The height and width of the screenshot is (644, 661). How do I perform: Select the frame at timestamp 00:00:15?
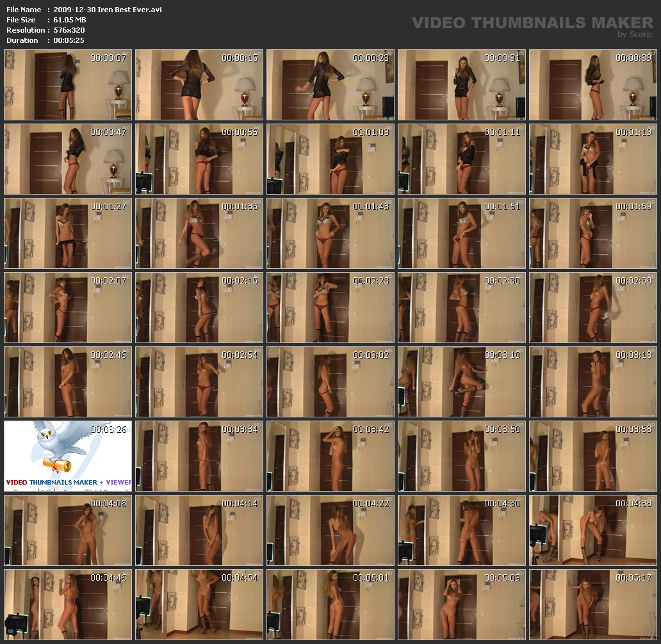(199, 85)
